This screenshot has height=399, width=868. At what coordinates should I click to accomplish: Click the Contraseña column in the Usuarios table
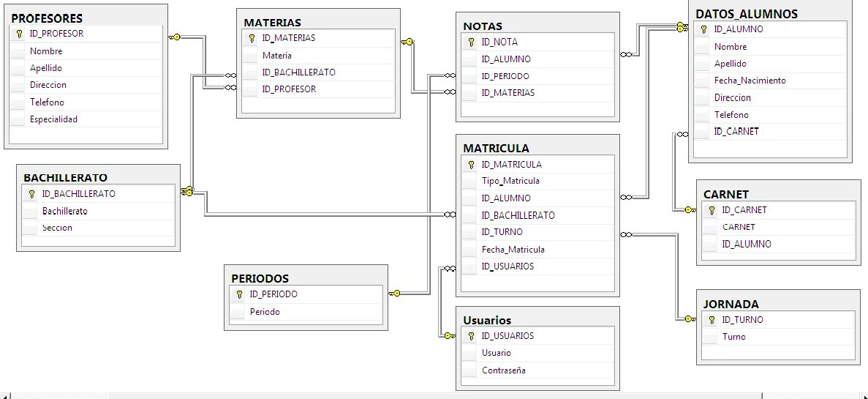[537, 370]
